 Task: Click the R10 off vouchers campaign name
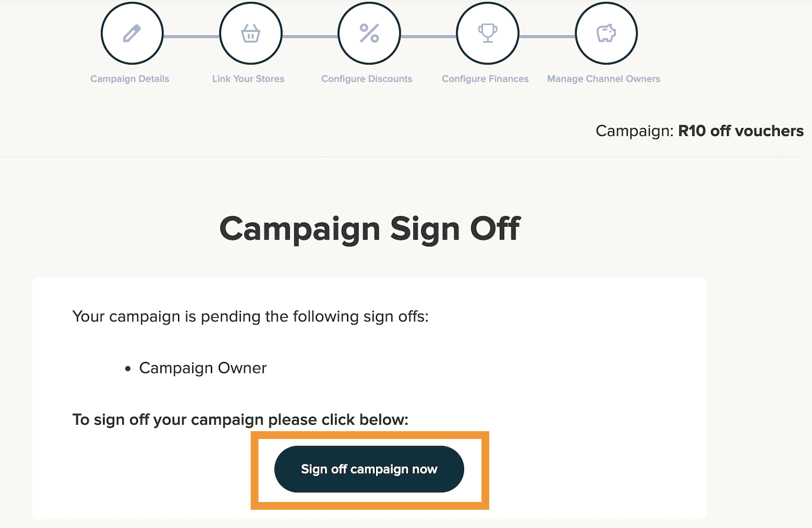(741, 131)
